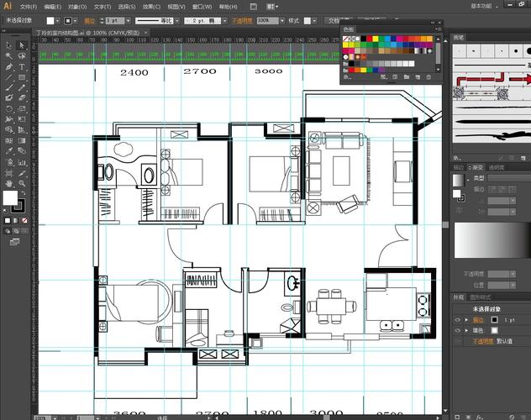Select the Perspective Grid tool

point(22,129)
